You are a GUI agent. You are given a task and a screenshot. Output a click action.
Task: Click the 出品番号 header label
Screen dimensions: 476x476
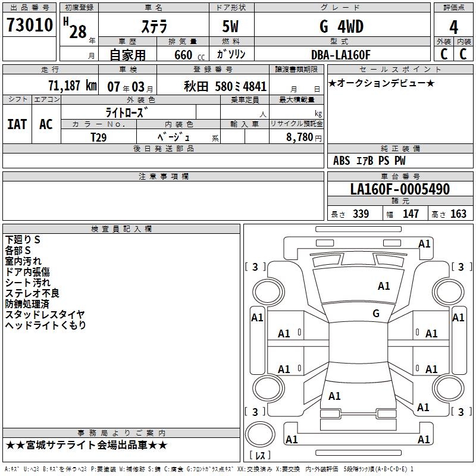pyautogui.click(x=29, y=8)
